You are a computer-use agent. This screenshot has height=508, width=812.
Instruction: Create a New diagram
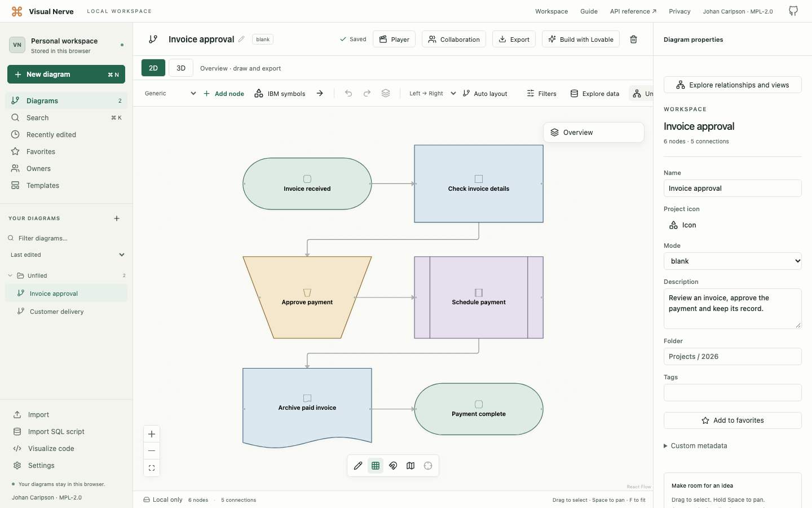tap(66, 75)
